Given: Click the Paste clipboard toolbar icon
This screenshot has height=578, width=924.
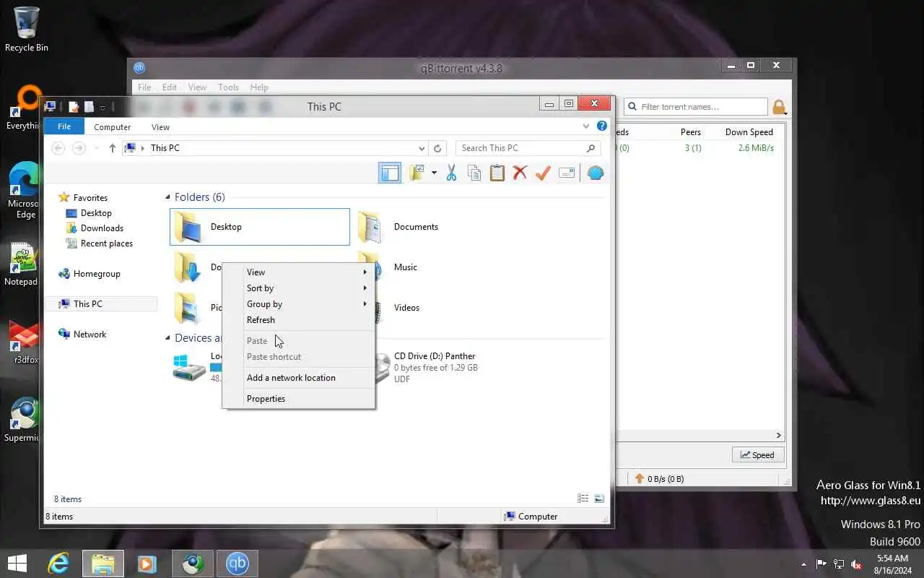Looking at the screenshot, I should [x=497, y=173].
